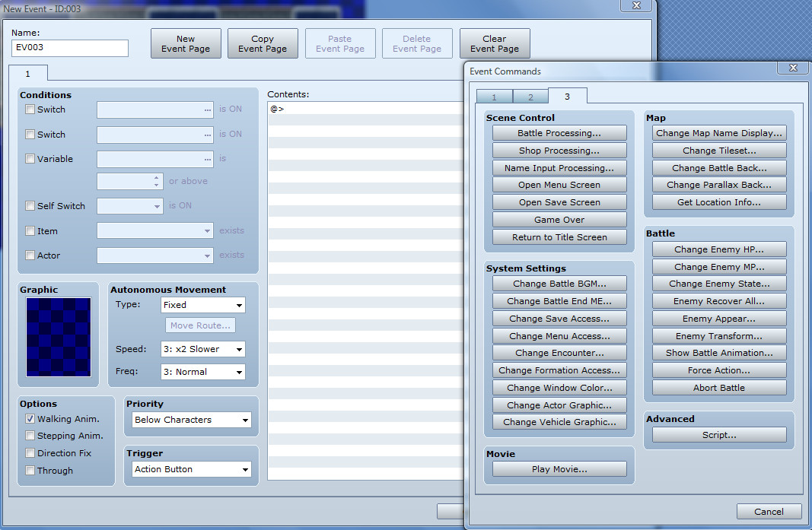Open the Item condition dropdown
The image size is (812, 530).
[x=154, y=231]
